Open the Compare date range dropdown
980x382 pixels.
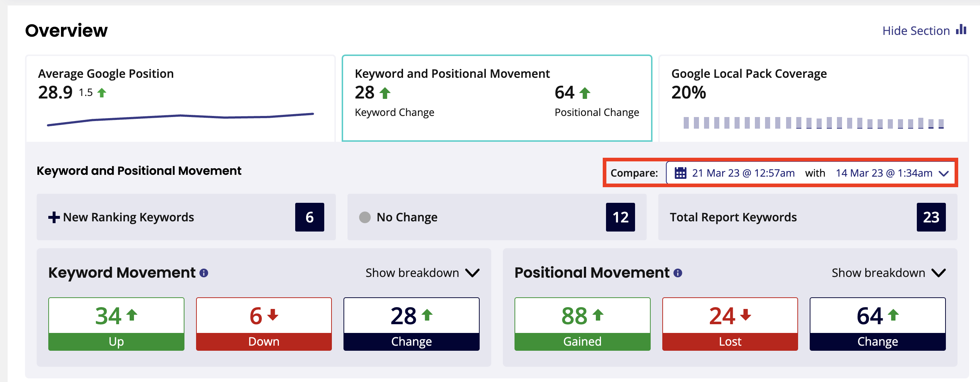(x=810, y=173)
